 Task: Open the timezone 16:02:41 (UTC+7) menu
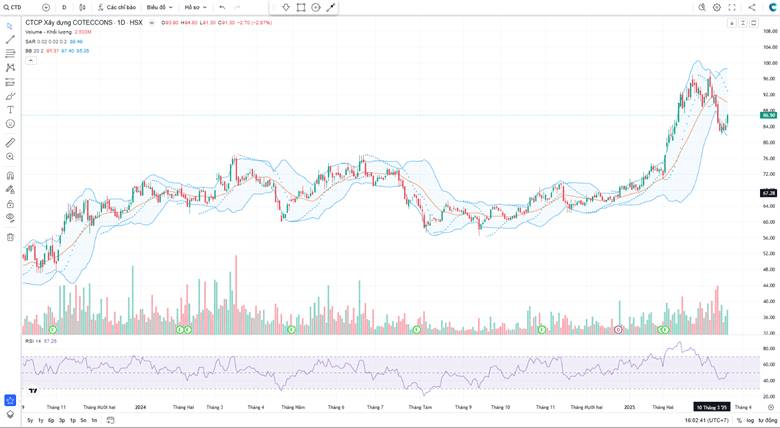tap(706, 421)
